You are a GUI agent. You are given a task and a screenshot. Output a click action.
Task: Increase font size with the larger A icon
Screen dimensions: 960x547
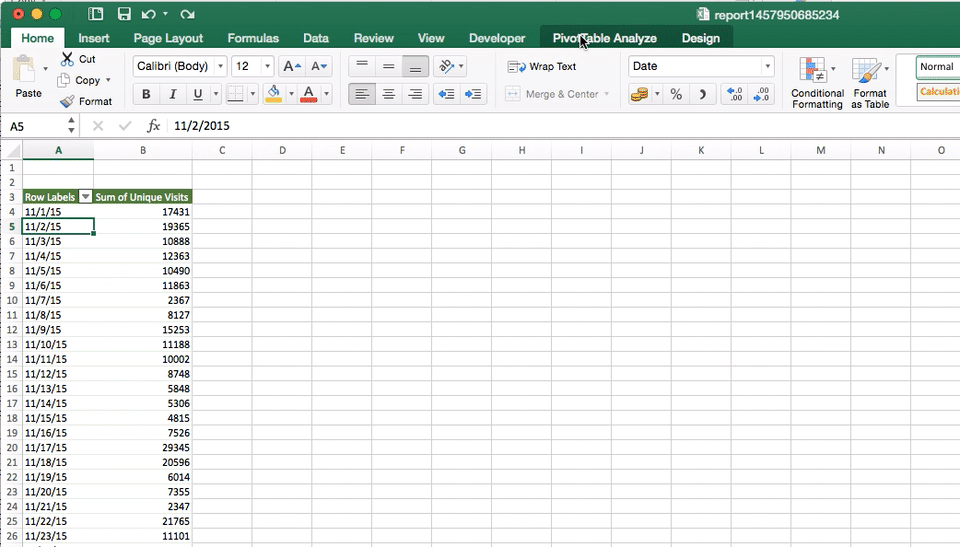[291, 67]
